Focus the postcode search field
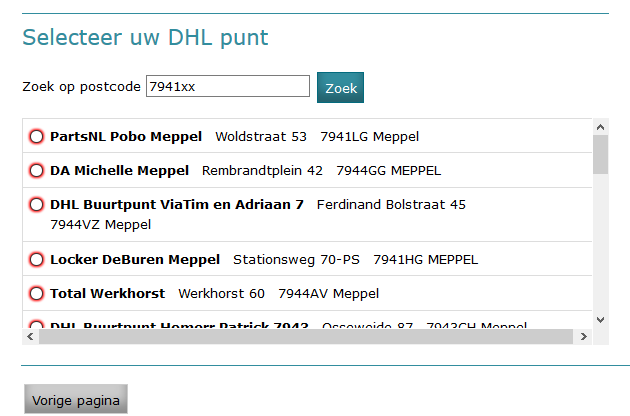 pos(228,86)
